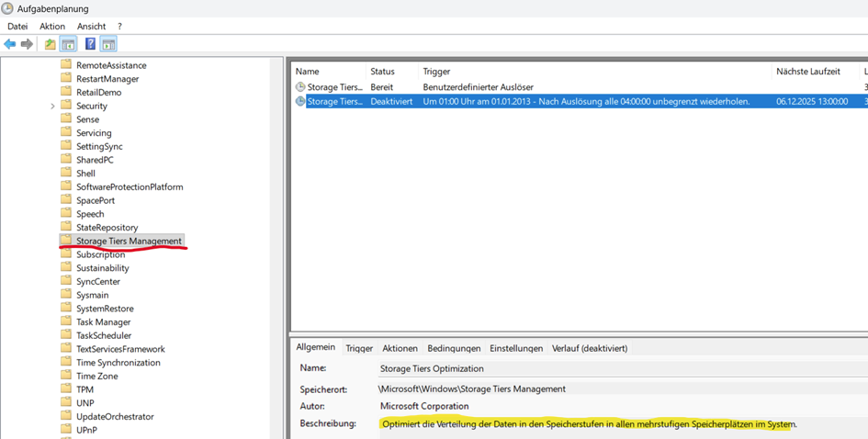Click the Sysmain folder icon
Viewport: 868px width, 439px height.
click(x=66, y=294)
